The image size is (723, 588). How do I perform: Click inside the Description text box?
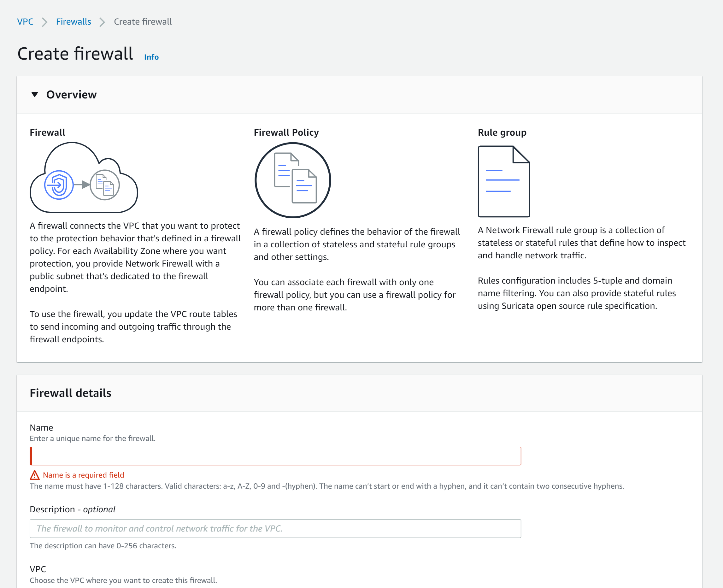coord(275,528)
